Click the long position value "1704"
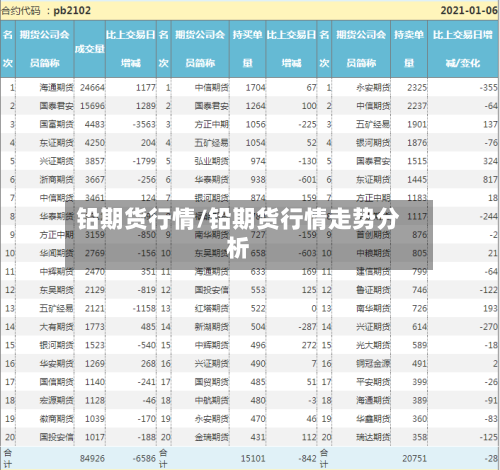500x470 pixels. point(256,88)
